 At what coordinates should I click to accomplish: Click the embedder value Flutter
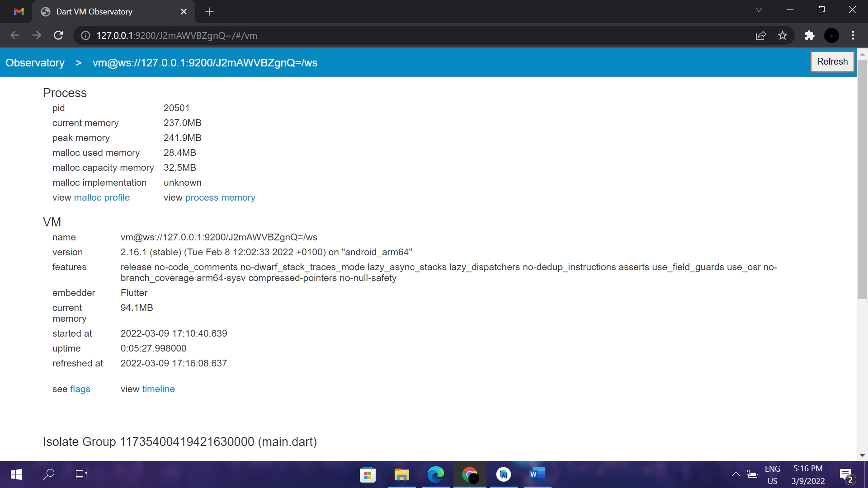click(134, 293)
